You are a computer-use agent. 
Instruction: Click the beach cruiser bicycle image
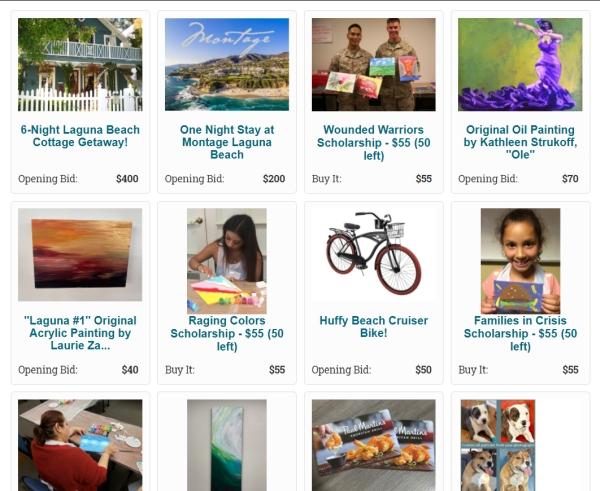(373, 254)
